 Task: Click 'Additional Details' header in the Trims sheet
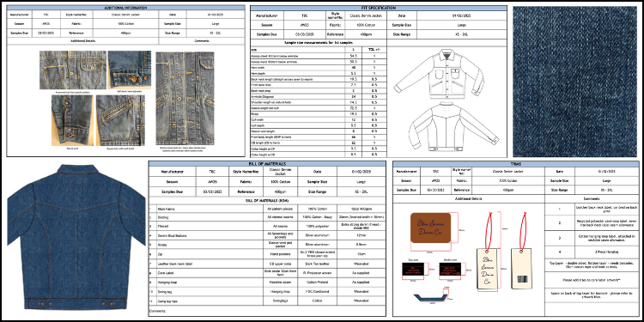pyautogui.click(x=469, y=198)
